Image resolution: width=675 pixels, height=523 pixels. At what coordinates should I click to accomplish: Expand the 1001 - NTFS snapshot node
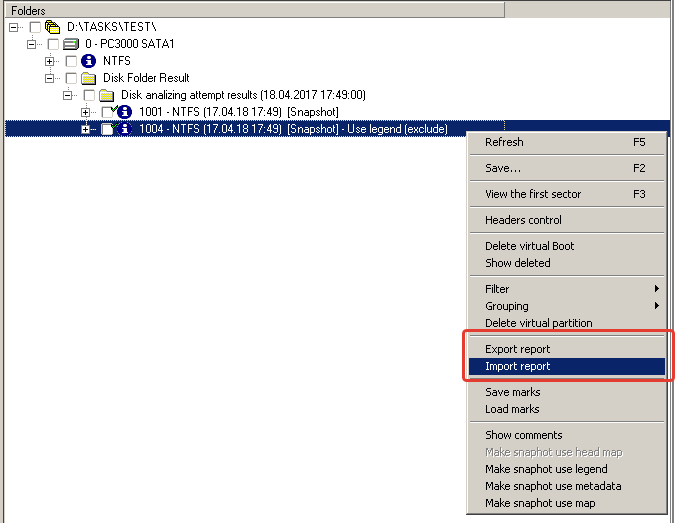pos(85,112)
